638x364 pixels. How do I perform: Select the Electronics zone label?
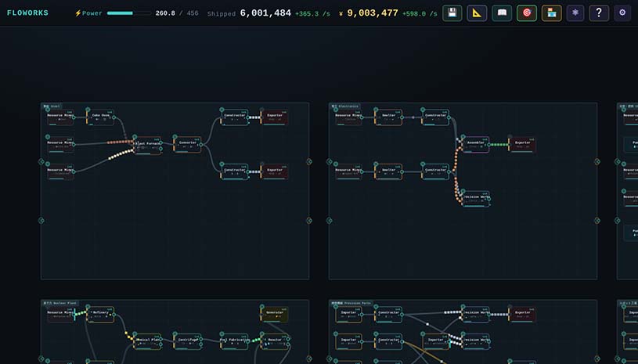point(344,106)
